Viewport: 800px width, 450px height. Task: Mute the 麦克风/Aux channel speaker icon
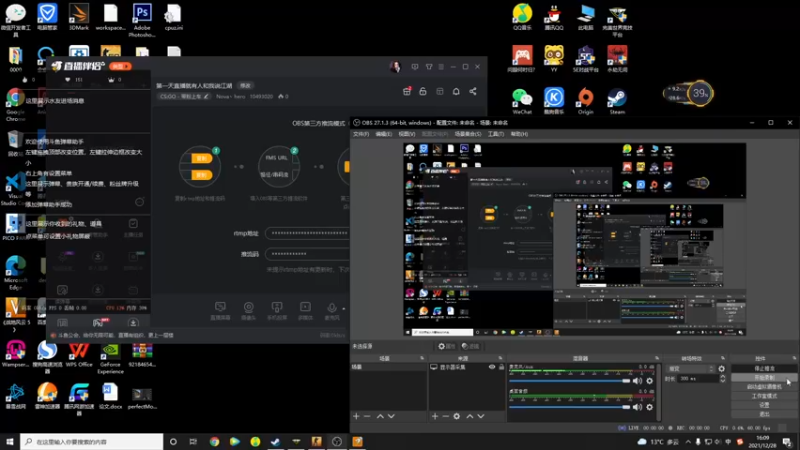[x=637, y=381]
